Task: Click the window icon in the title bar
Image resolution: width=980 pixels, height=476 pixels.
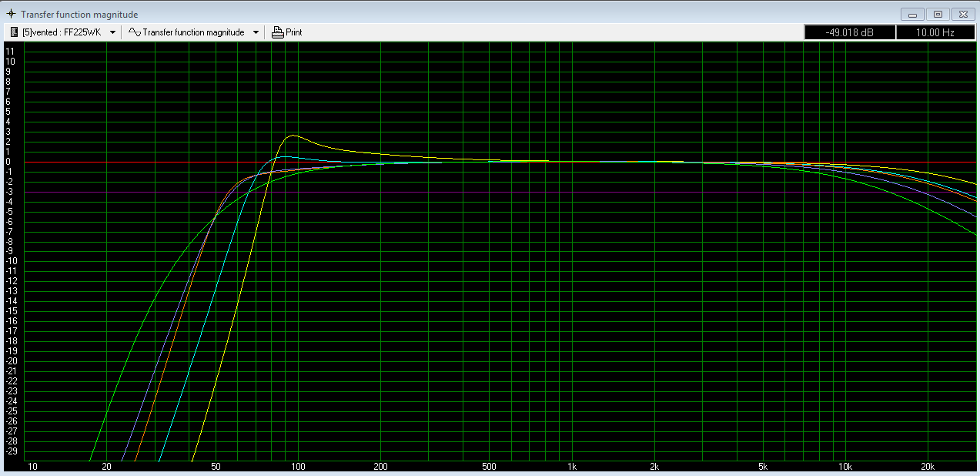Action: coord(11,14)
